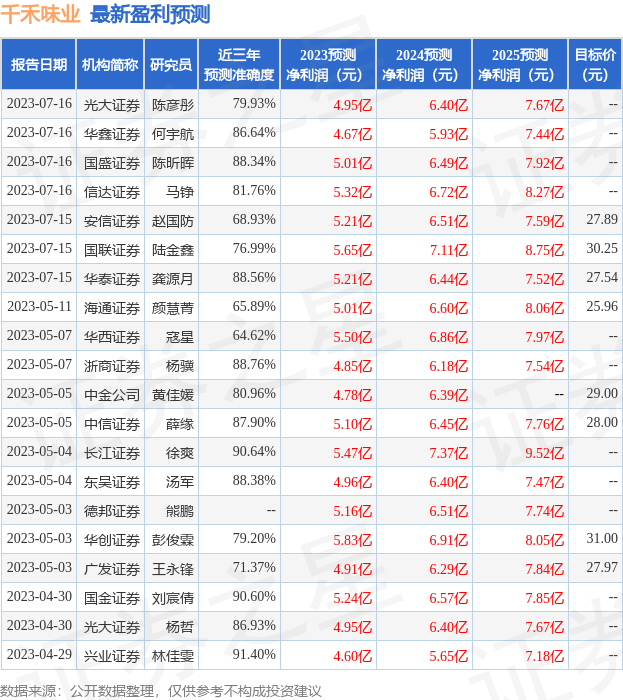Click 2024 forecast 5.65亿
This screenshot has width=623, height=700.
pos(449,656)
